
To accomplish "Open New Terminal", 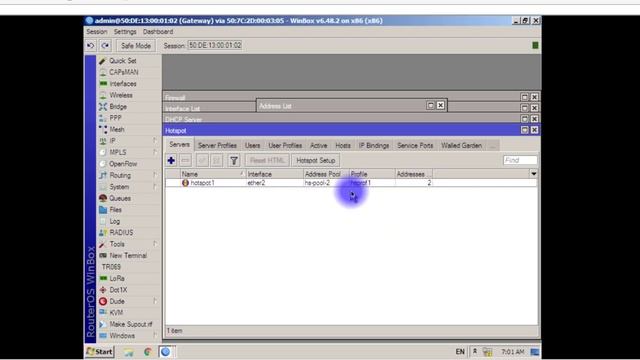I will tap(128, 256).
